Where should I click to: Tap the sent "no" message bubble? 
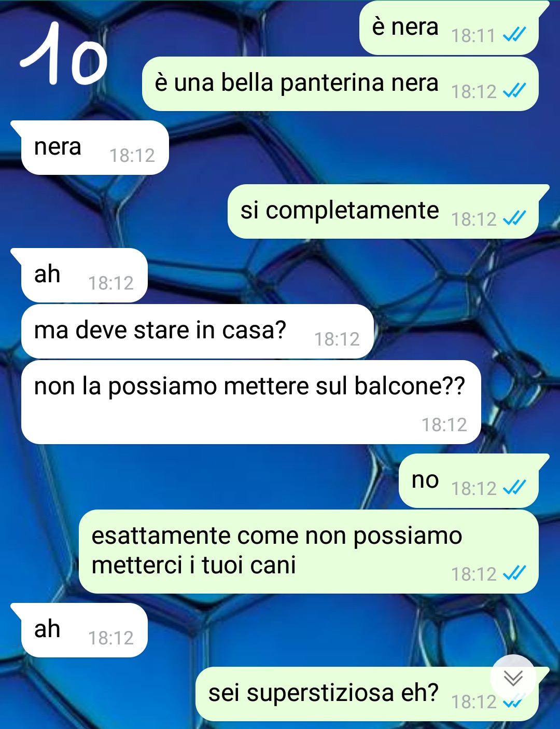(x=469, y=481)
